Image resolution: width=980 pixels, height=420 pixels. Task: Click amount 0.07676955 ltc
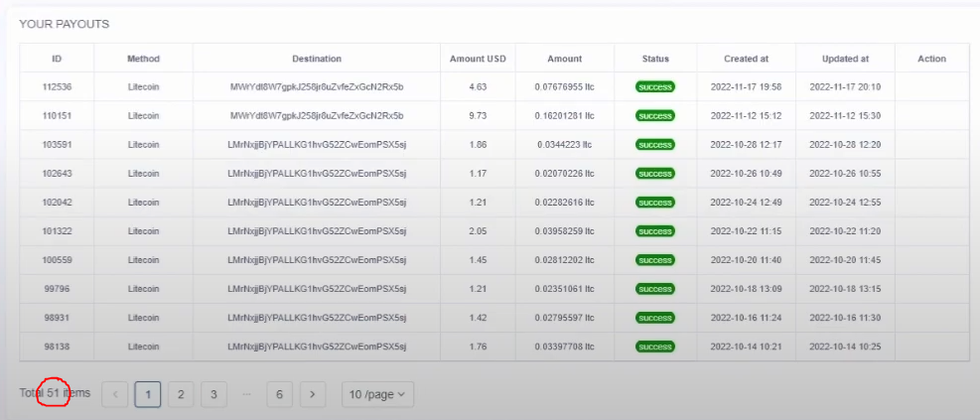[564, 86]
